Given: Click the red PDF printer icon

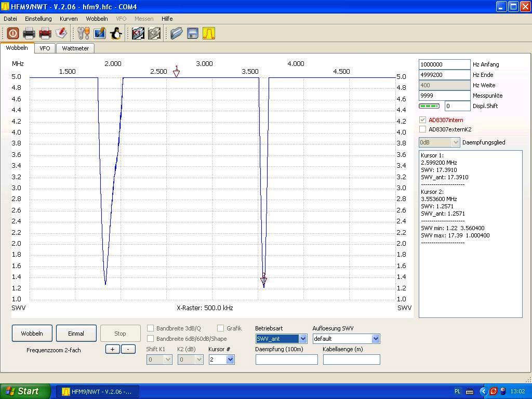Looking at the screenshot, I should (x=45, y=34).
